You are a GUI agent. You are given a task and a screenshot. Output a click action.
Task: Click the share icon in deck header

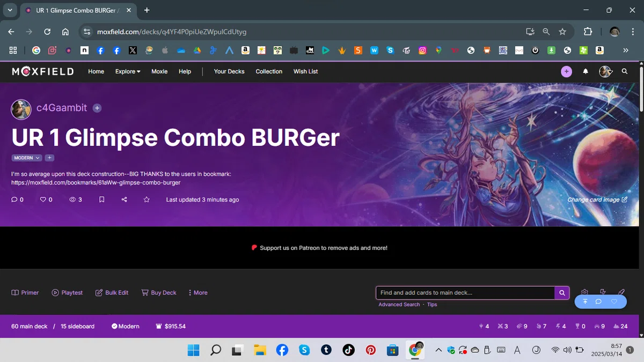124,200
